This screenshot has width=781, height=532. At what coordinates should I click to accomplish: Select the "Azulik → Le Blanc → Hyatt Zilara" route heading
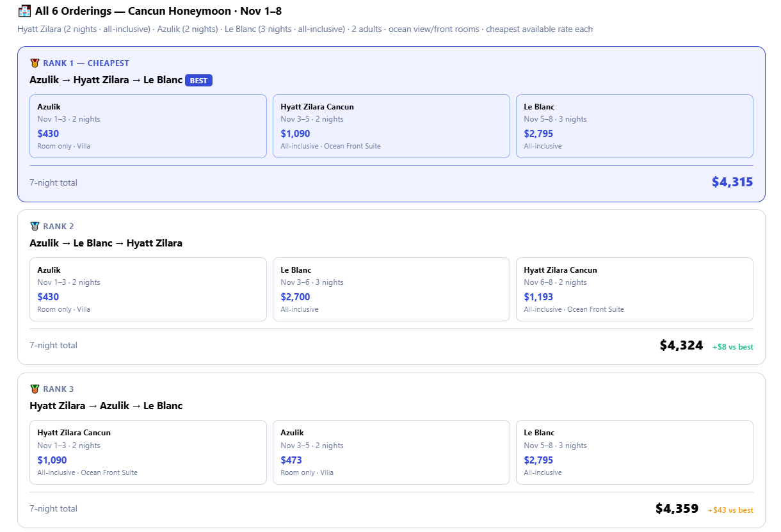[x=106, y=243]
